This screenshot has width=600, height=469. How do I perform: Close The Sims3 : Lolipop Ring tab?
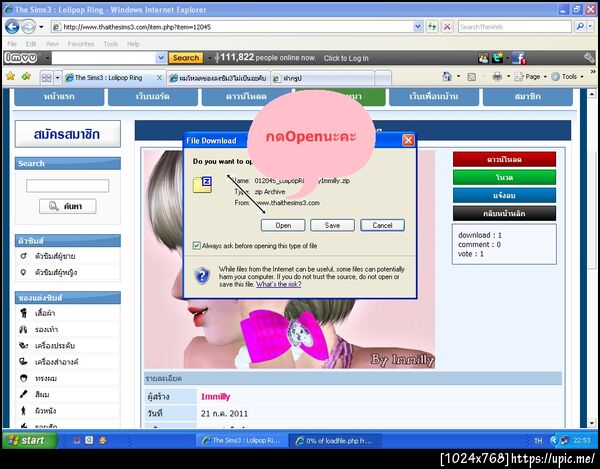click(x=159, y=78)
